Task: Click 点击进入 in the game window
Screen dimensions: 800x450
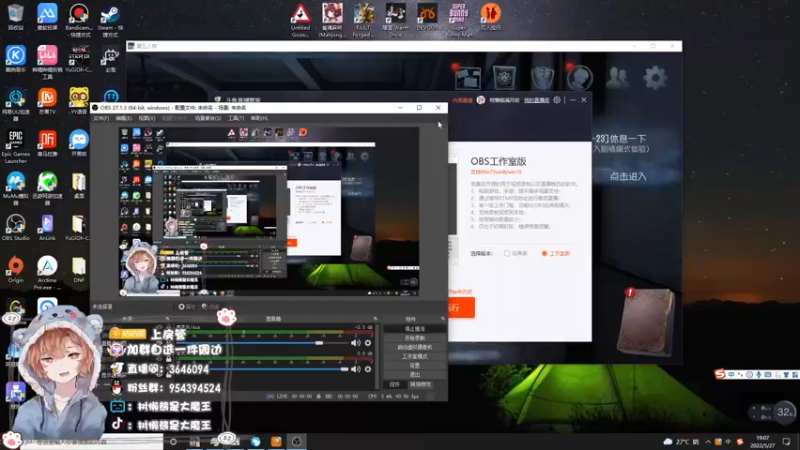Action: click(x=628, y=177)
